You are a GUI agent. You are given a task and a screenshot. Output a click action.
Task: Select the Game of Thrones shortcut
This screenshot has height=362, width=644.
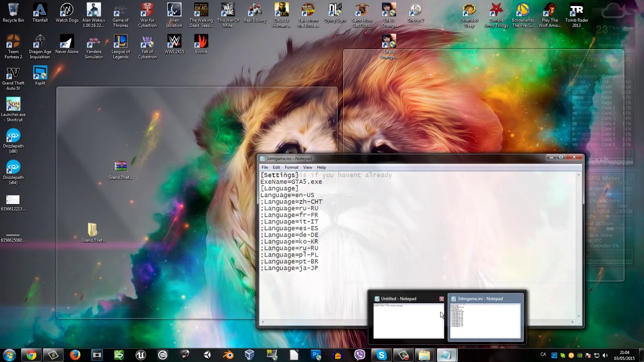click(x=120, y=15)
